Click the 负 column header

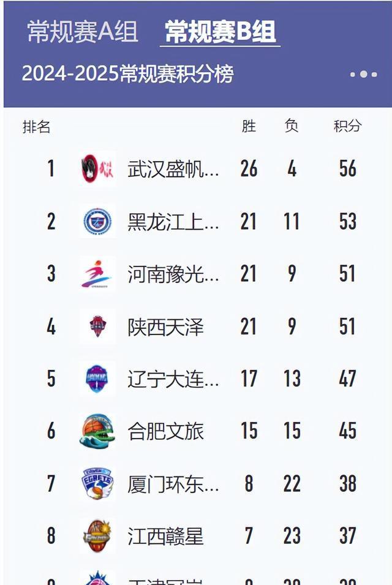pos(292,126)
